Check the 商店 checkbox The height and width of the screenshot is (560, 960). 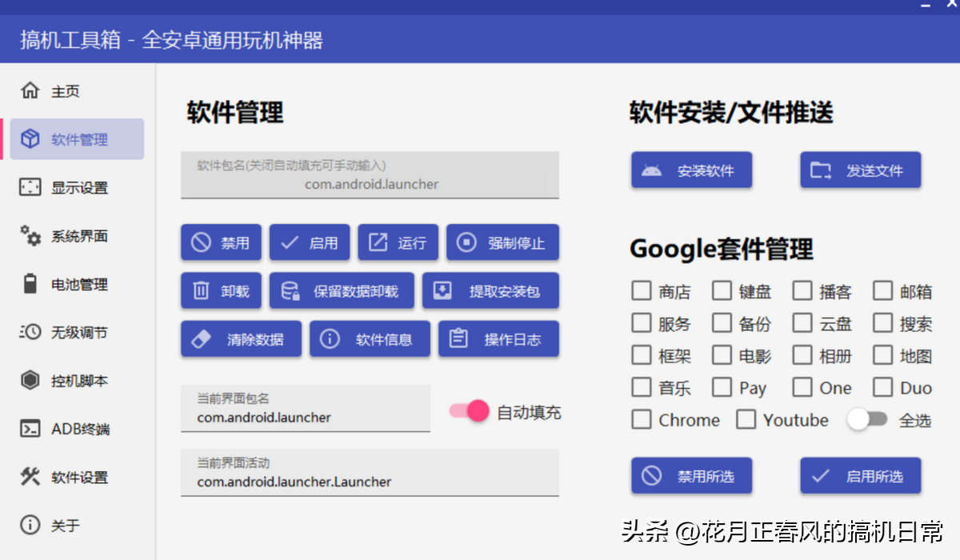click(642, 290)
